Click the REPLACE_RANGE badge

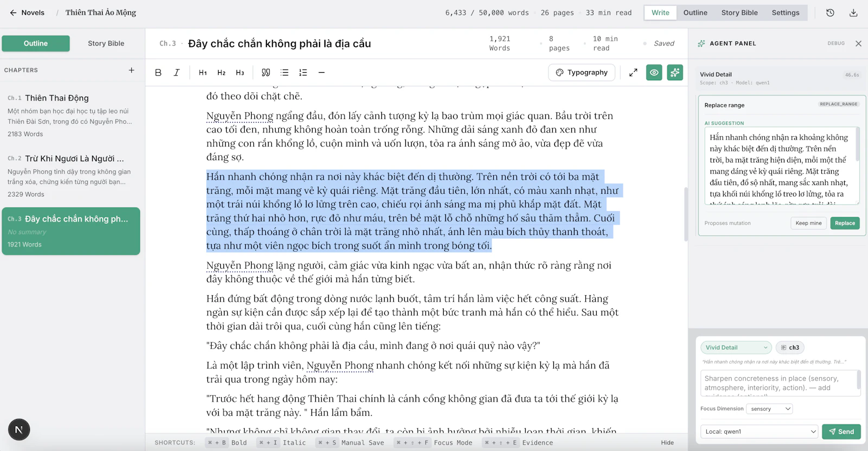[839, 104]
